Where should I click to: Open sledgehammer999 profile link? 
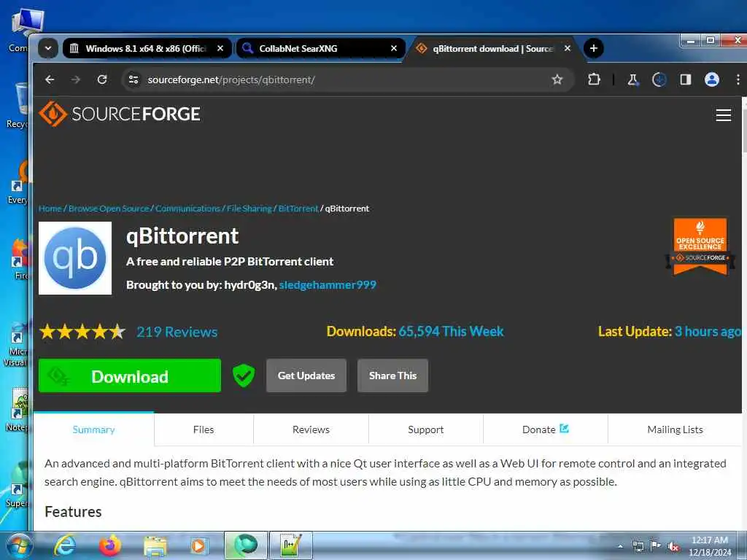(x=328, y=285)
